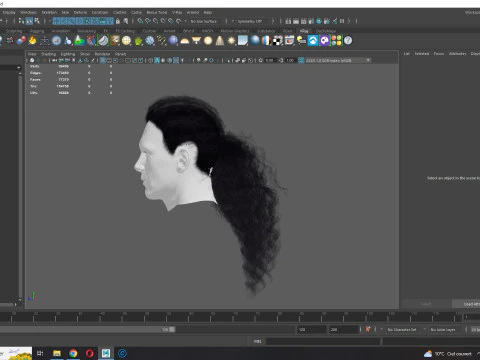Switch to the Sculpting shelf tab

pyautogui.click(x=14, y=31)
